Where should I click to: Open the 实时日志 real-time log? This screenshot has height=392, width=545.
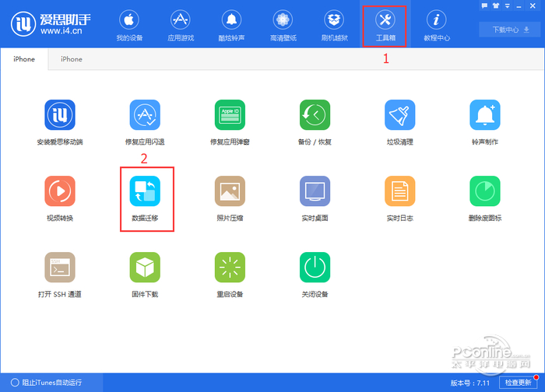coord(399,198)
